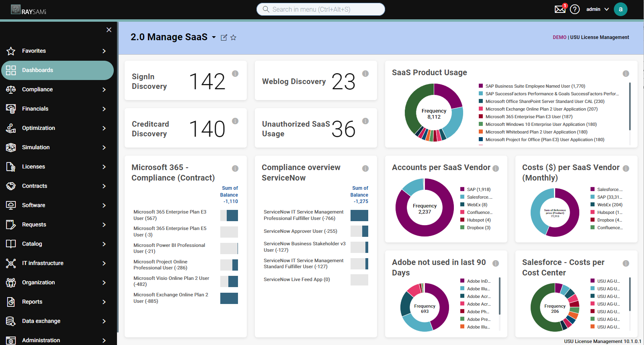Show info for Adobe not used widget
The image size is (644, 345).
(x=496, y=263)
